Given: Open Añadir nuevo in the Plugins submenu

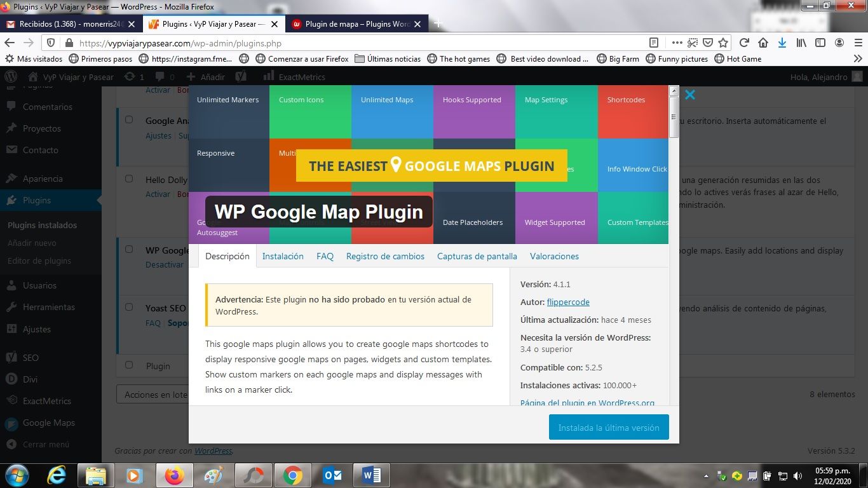Looking at the screenshot, I should [x=32, y=243].
